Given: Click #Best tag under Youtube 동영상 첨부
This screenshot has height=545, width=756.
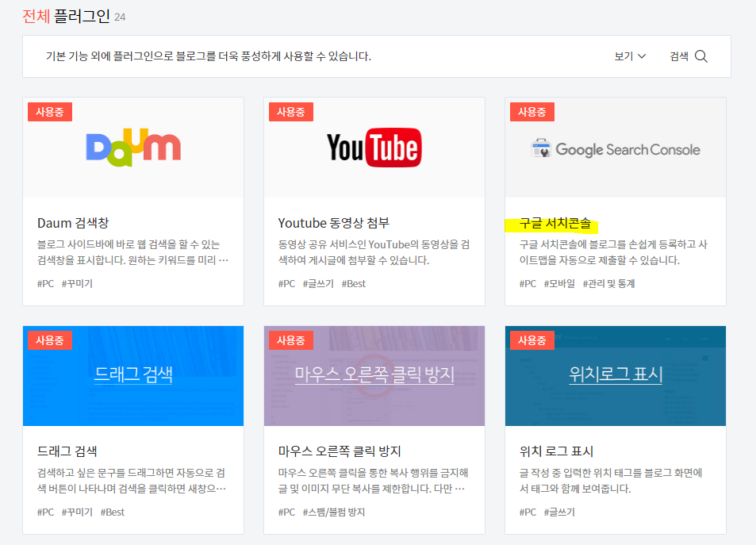Looking at the screenshot, I should (x=354, y=283).
